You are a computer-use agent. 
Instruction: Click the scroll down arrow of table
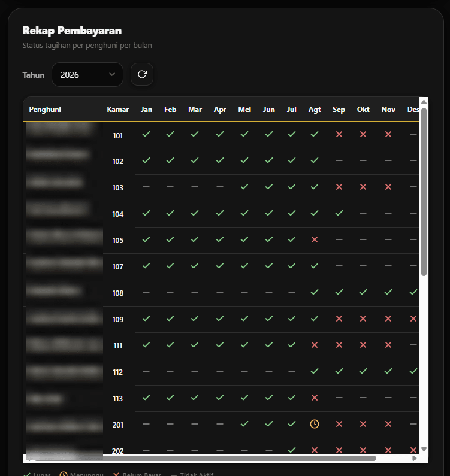click(424, 449)
